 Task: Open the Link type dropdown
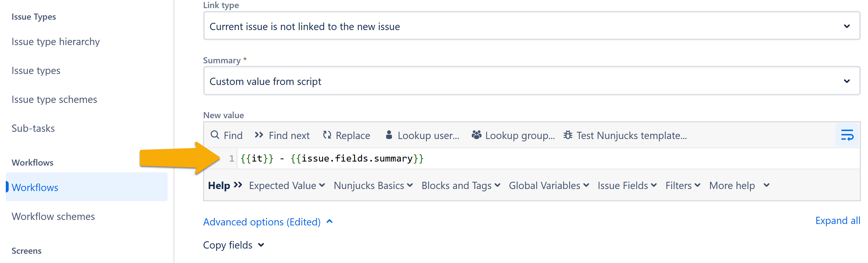[x=531, y=26]
